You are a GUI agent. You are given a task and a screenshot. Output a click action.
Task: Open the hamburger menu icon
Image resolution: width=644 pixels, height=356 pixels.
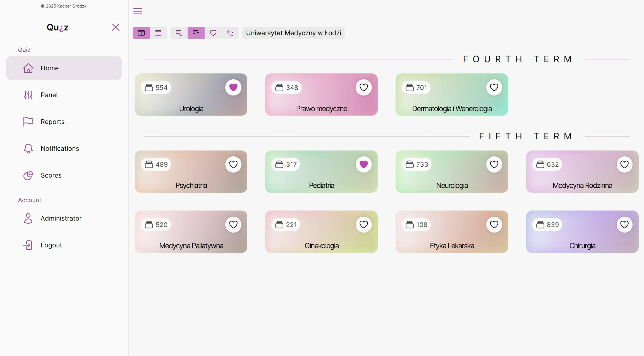pos(138,11)
